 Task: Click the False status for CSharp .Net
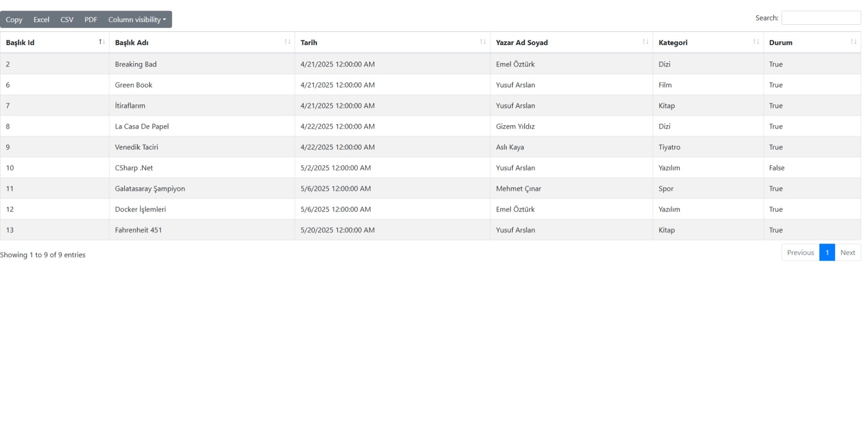(777, 168)
